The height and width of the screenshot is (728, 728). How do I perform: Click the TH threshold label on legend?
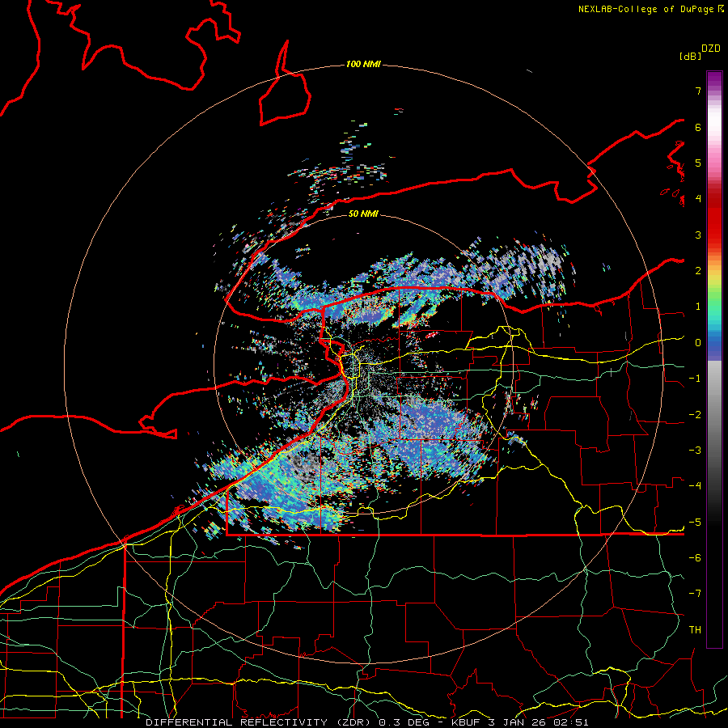pos(695,630)
